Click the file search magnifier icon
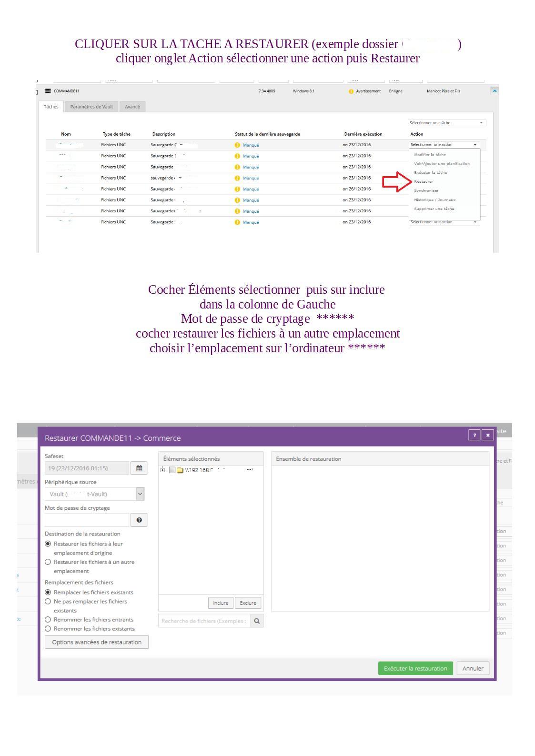535x756 pixels. [257, 621]
